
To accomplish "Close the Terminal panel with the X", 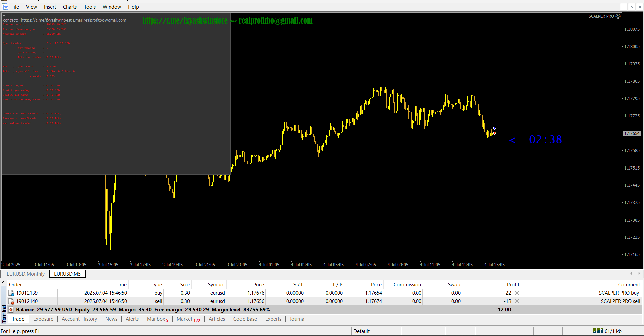I will coord(3,282).
